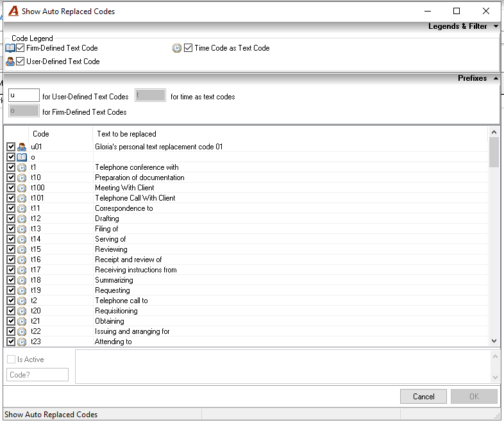Click the clock icon beside code t100
This screenshot has width=504, height=423.
22,188
